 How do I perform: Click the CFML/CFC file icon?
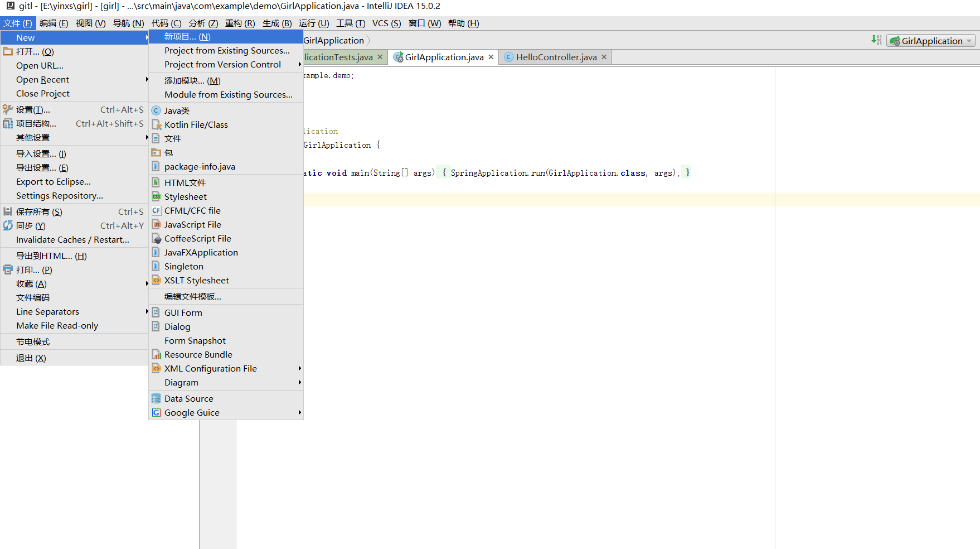(x=156, y=210)
